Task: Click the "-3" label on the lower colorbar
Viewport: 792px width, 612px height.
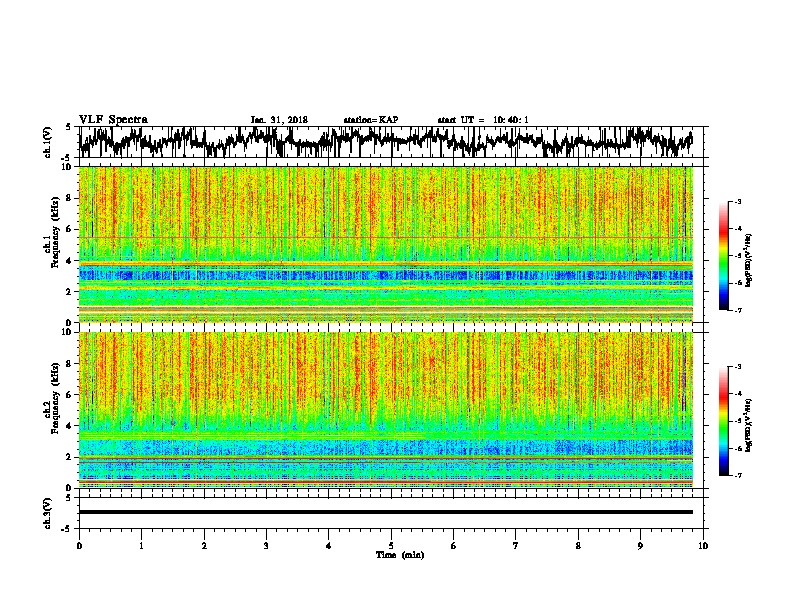Action: pyautogui.click(x=737, y=367)
